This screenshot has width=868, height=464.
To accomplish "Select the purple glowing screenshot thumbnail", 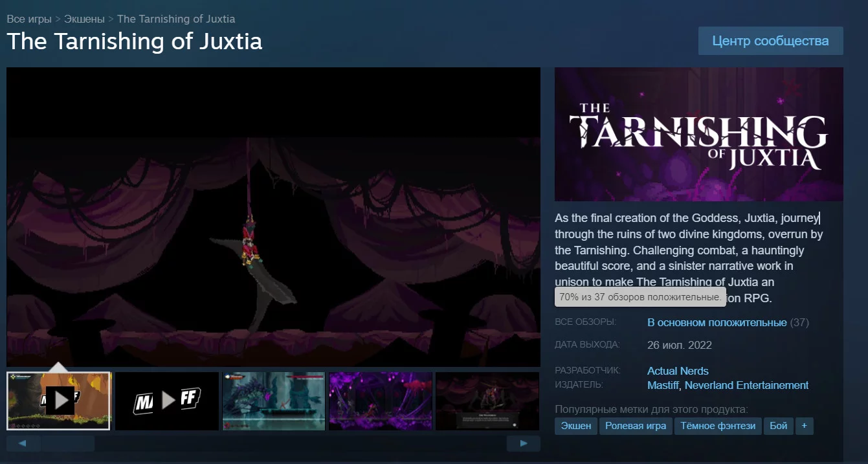I will click(x=381, y=401).
